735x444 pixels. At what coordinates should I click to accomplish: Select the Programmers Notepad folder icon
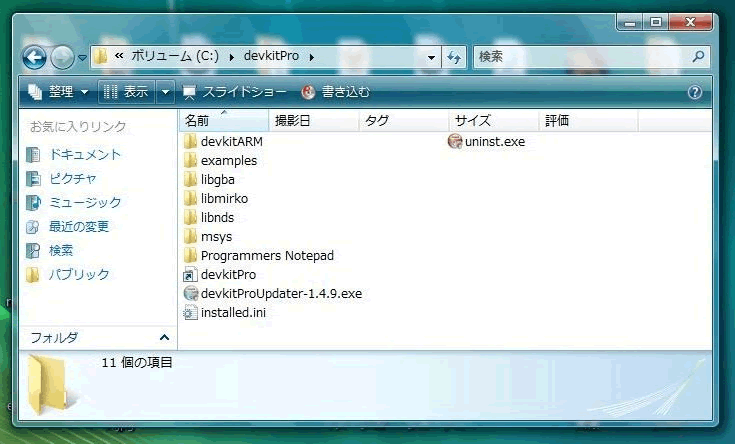(190, 255)
